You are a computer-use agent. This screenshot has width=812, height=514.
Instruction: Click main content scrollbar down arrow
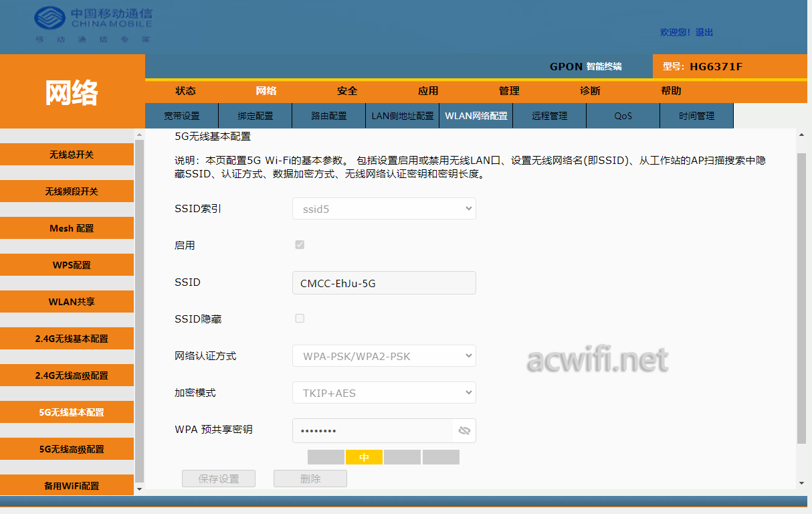[x=802, y=483]
